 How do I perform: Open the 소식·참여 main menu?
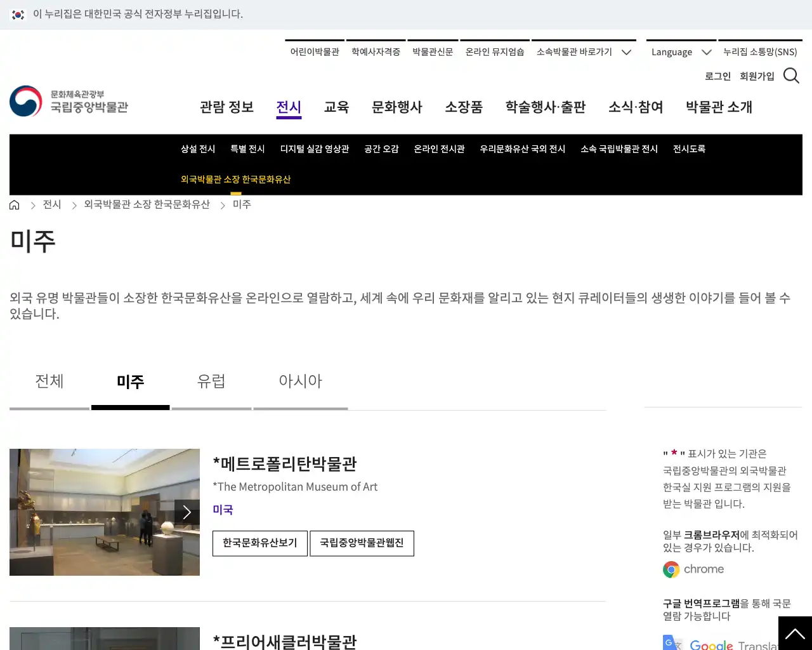tap(636, 107)
